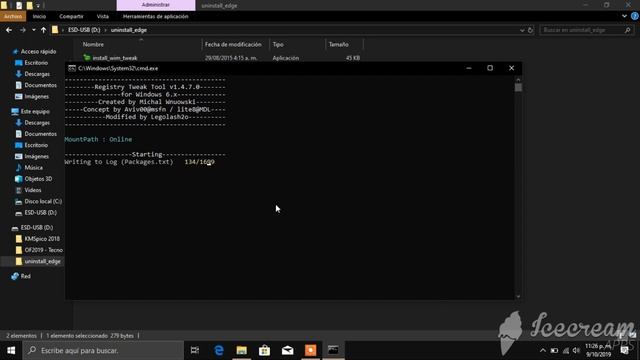Open ESD-USB (D:) under Este equipo
The image size is (640, 360).
click(40, 213)
